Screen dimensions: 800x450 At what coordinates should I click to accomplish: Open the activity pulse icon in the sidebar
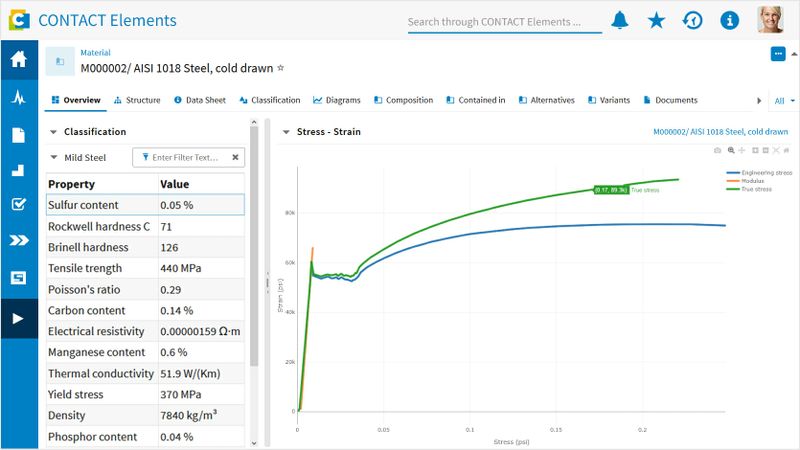(x=18, y=98)
